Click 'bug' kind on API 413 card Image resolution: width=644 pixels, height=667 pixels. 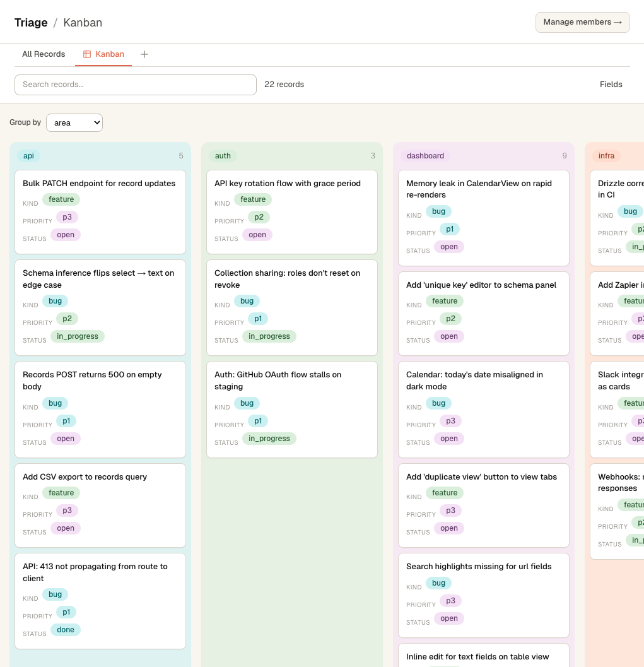(55, 594)
